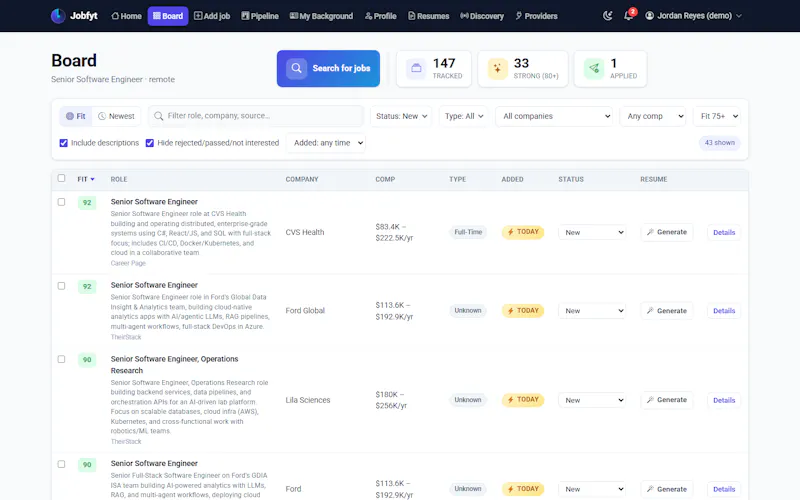Open the Fit 75+ dropdown
Screen dimensions: 800x500
click(x=717, y=116)
